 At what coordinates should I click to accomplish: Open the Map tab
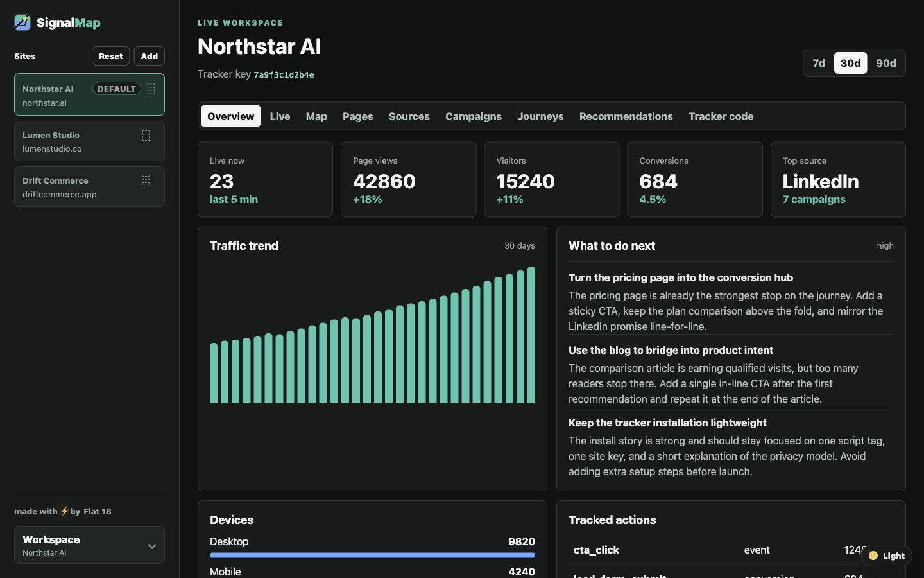(x=316, y=116)
